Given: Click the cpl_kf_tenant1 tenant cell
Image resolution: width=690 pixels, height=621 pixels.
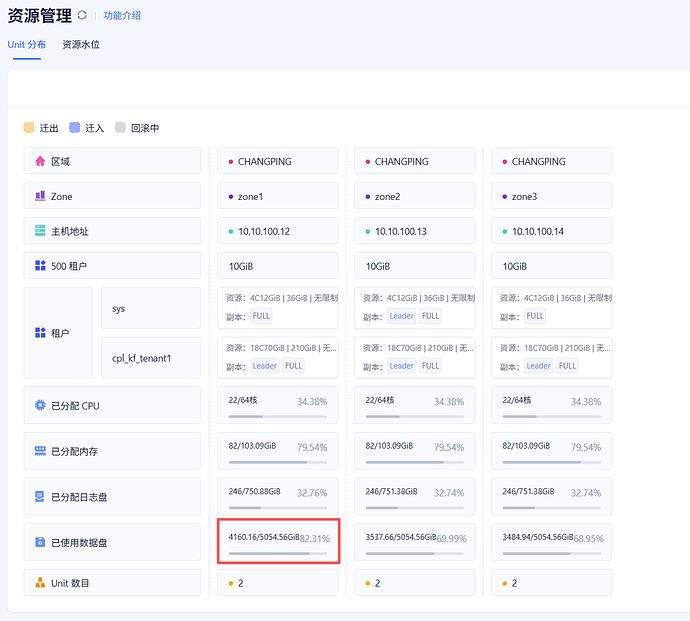Looking at the screenshot, I should click(x=150, y=357).
